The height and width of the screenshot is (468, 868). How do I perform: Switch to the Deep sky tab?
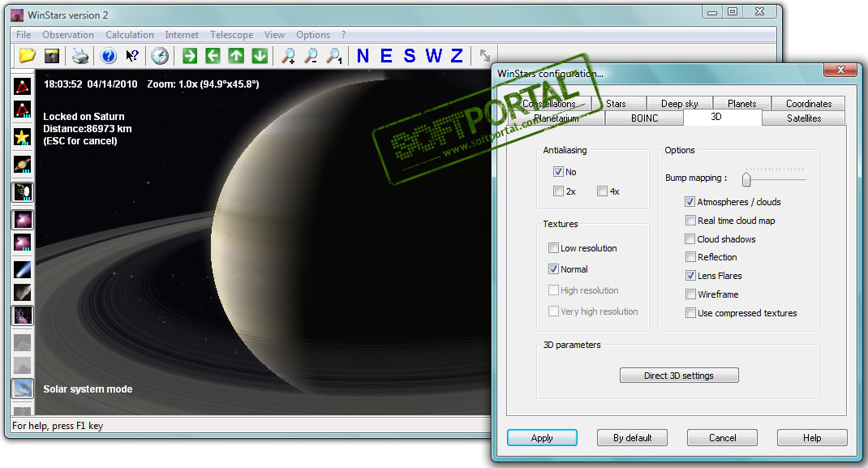click(679, 104)
